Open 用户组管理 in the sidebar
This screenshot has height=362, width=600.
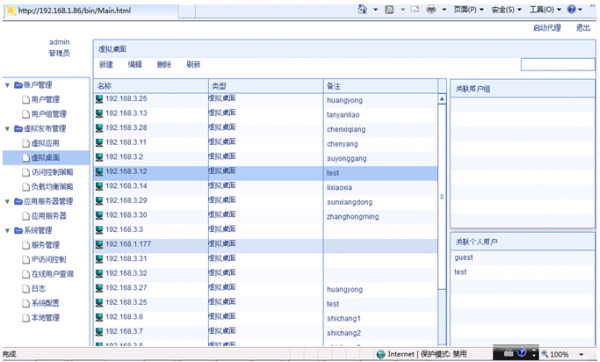(49, 114)
